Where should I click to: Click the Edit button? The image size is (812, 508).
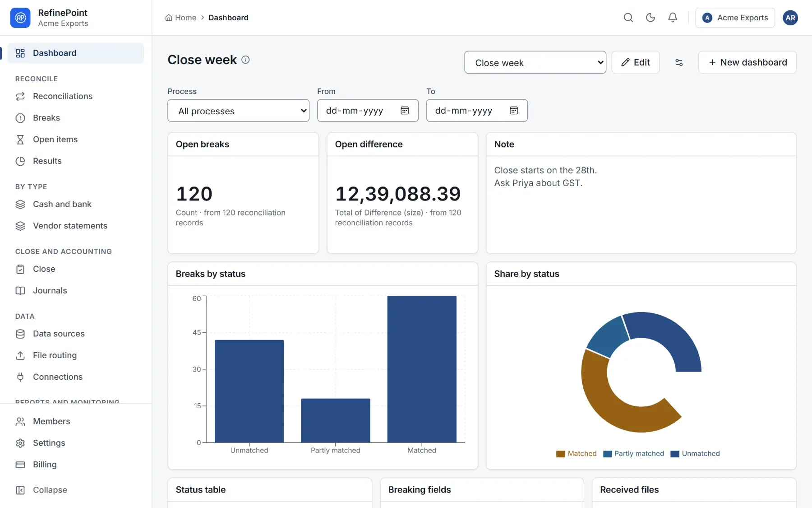click(x=635, y=62)
